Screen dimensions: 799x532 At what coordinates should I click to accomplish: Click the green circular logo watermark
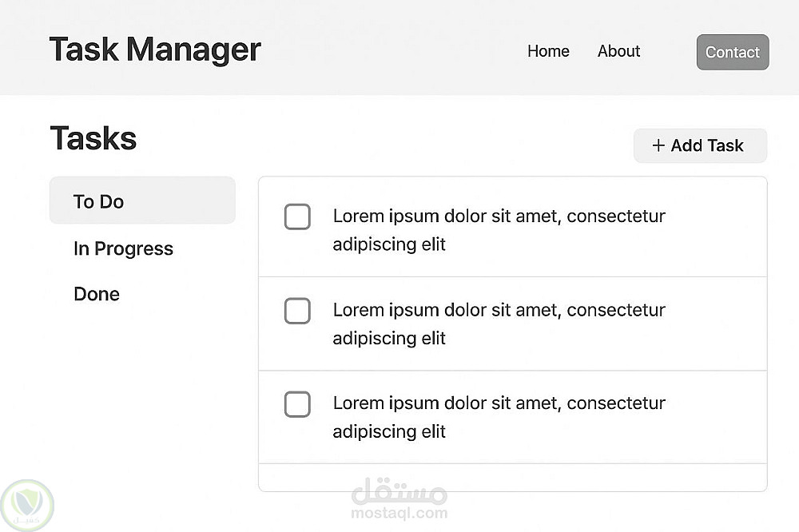point(28,505)
